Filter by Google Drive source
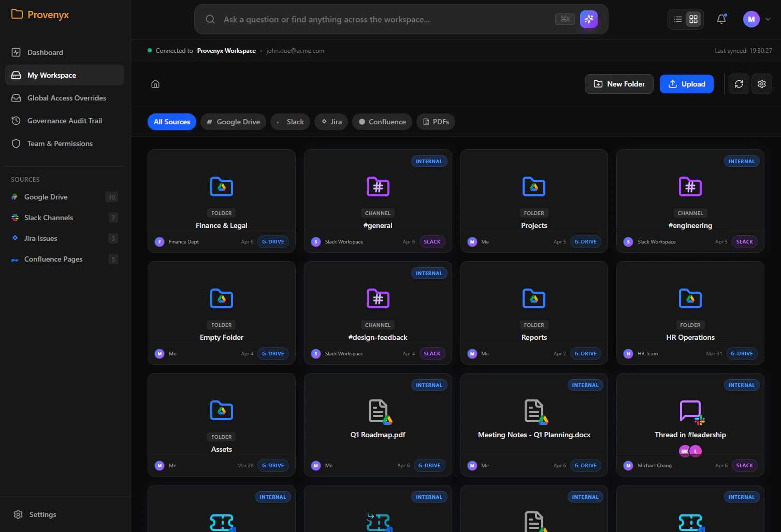 (x=233, y=122)
